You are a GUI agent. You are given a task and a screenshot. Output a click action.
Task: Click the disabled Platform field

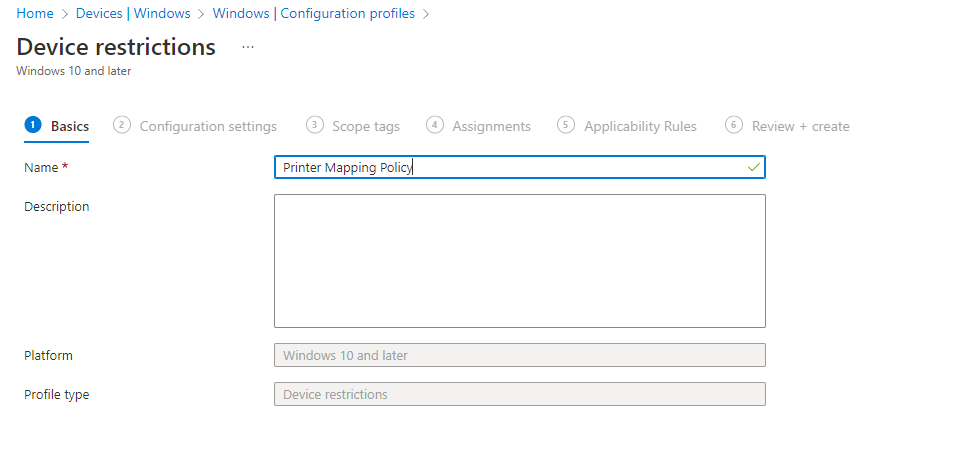(519, 355)
